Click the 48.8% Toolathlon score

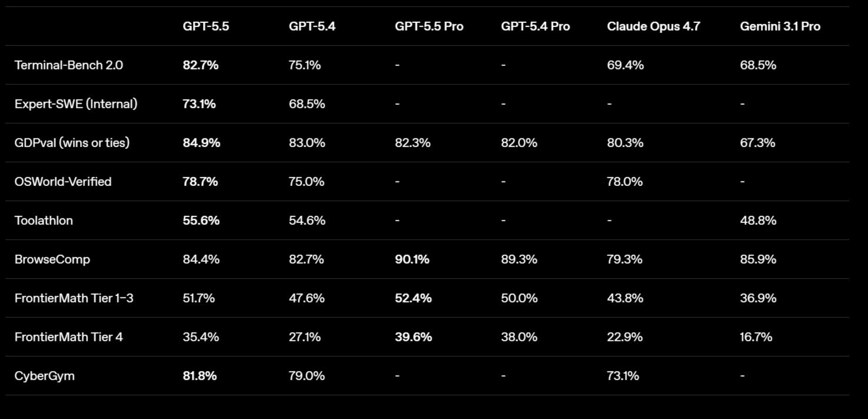758,221
